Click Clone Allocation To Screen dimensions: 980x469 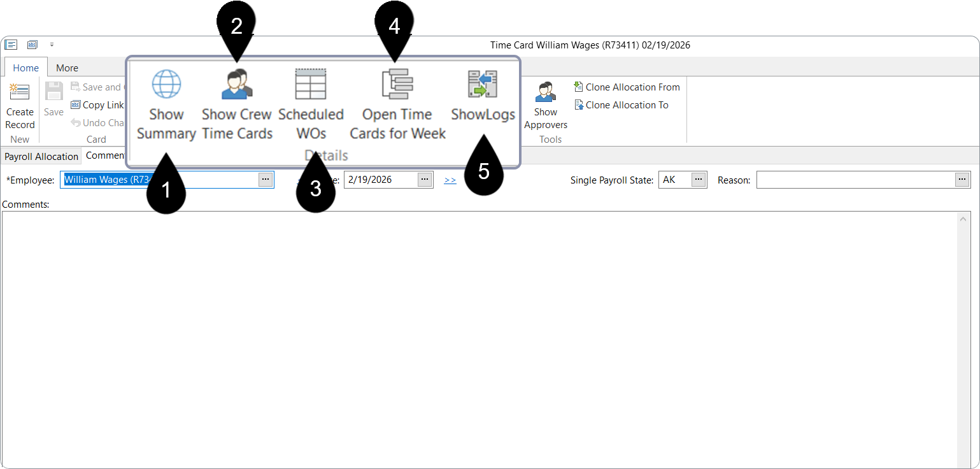[x=621, y=105]
